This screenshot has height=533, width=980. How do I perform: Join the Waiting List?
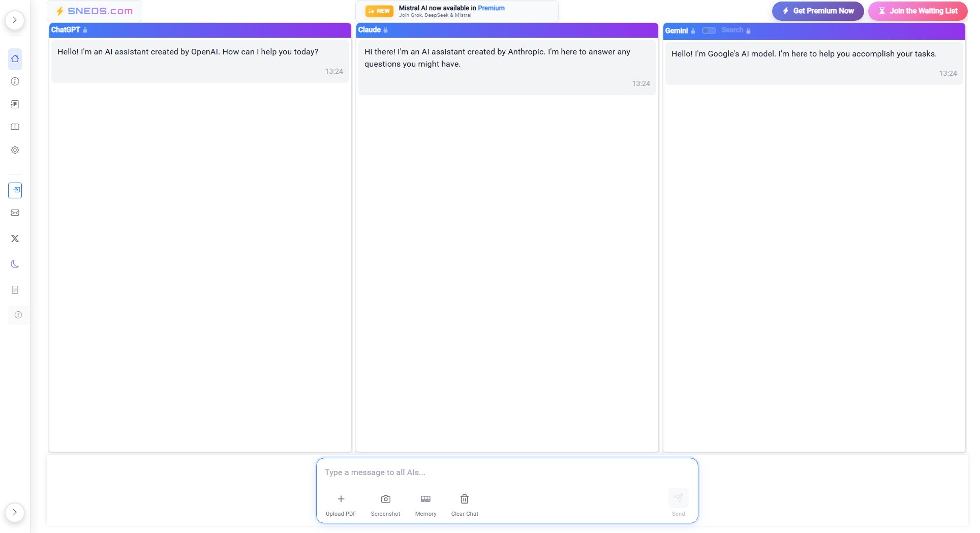pos(917,11)
